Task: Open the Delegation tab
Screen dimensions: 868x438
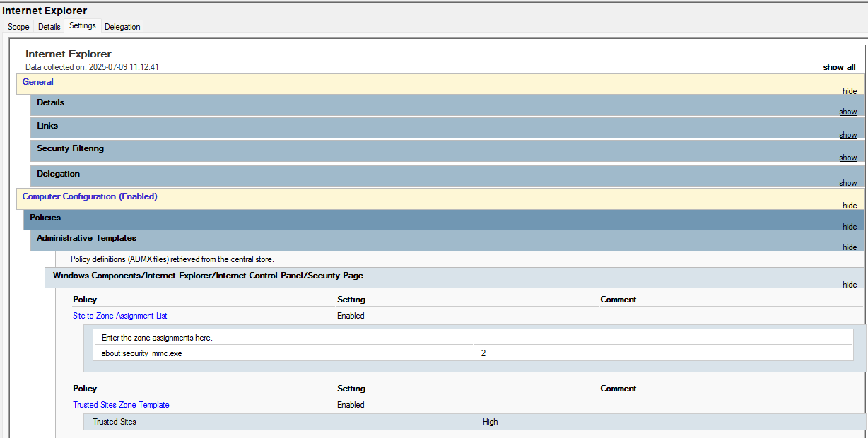Action: (122, 27)
